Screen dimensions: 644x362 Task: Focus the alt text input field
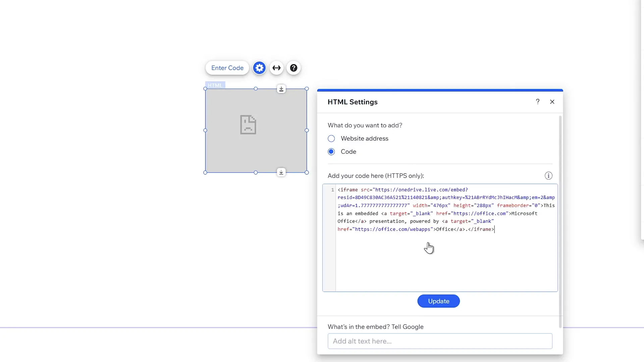point(440,341)
